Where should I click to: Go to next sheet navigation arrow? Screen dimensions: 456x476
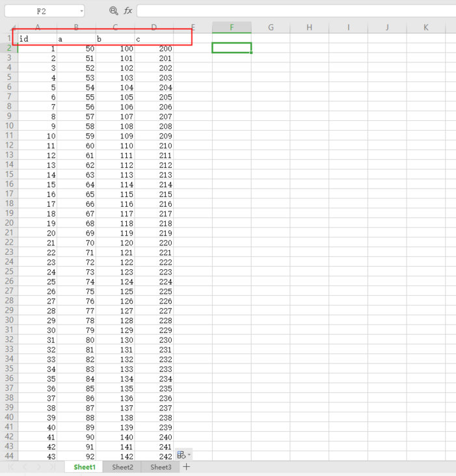(38, 467)
